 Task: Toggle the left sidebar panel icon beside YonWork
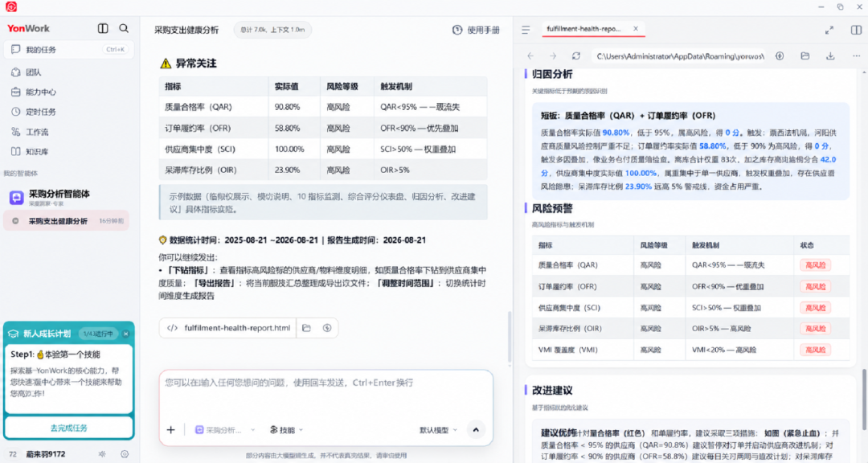[x=103, y=28]
